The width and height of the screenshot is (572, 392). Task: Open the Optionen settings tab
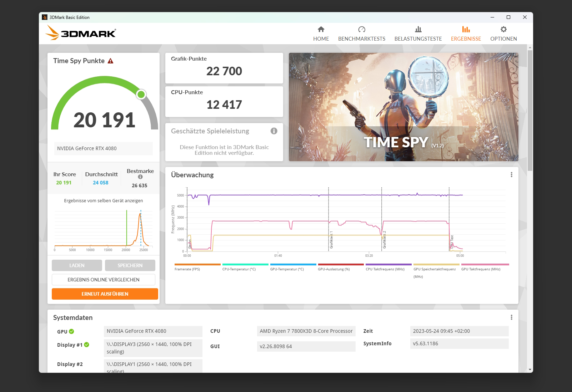(503, 34)
